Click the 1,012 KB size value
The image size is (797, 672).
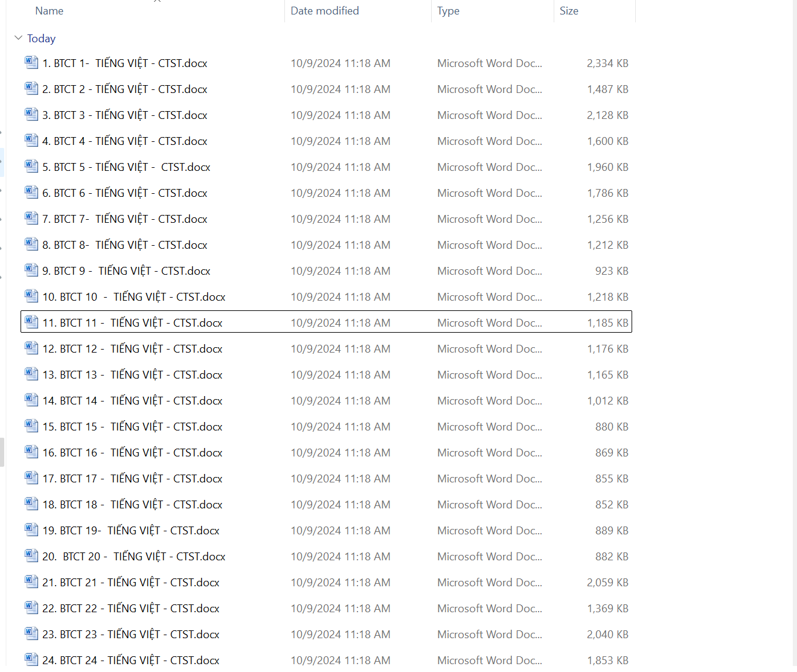[x=607, y=401]
